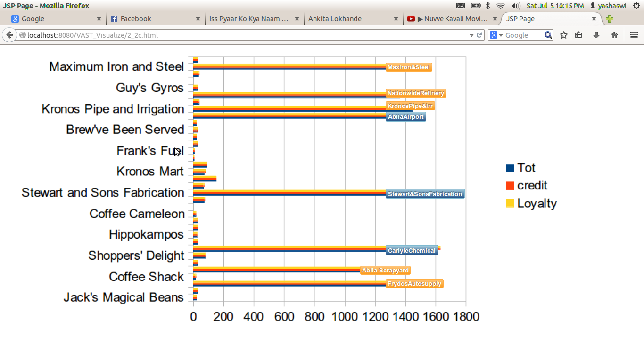Click the site identity globe icon
Image resolution: width=644 pixels, height=362 pixels.
[x=22, y=35]
